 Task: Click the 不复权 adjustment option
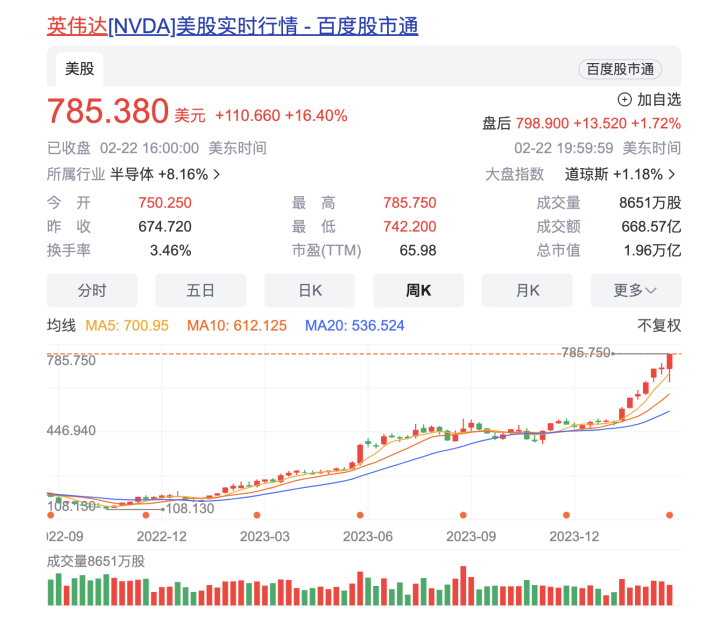[x=659, y=326]
